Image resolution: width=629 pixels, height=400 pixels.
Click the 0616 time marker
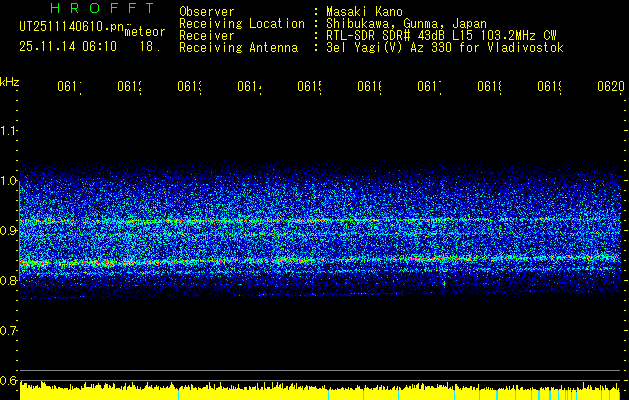pyautogui.click(x=369, y=87)
